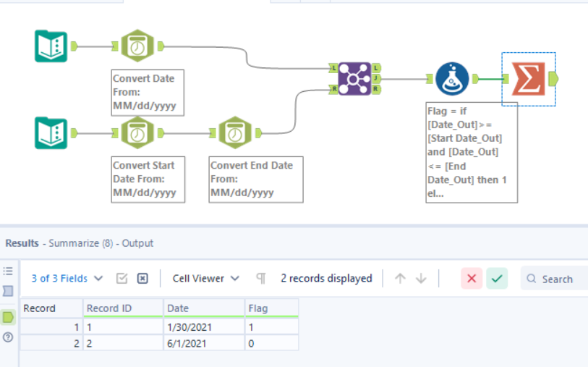Image resolution: width=588 pixels, height=367 pixels.
Task: Select the Summarize tool on canvas
Action: pyautogui.click(x=528, y=79)
